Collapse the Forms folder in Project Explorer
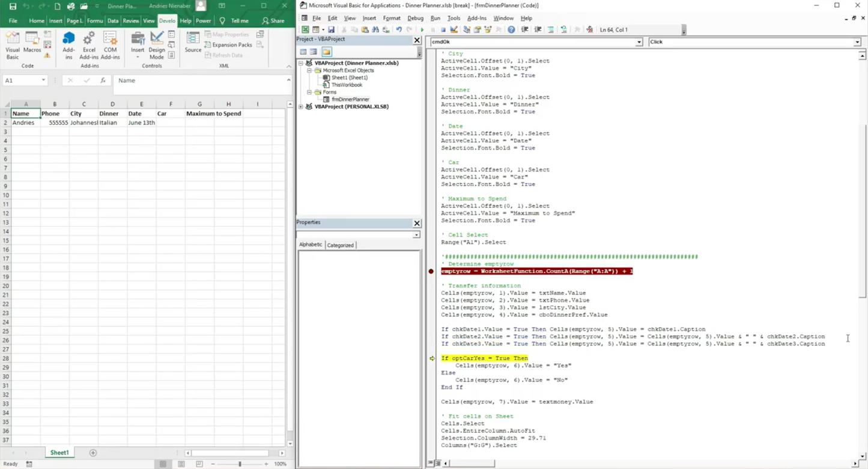868x469 pixels. [x=311, y=92]
